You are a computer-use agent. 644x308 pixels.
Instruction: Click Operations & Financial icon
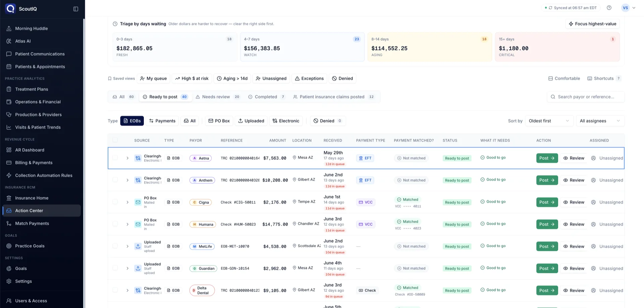tap(9, 102)
